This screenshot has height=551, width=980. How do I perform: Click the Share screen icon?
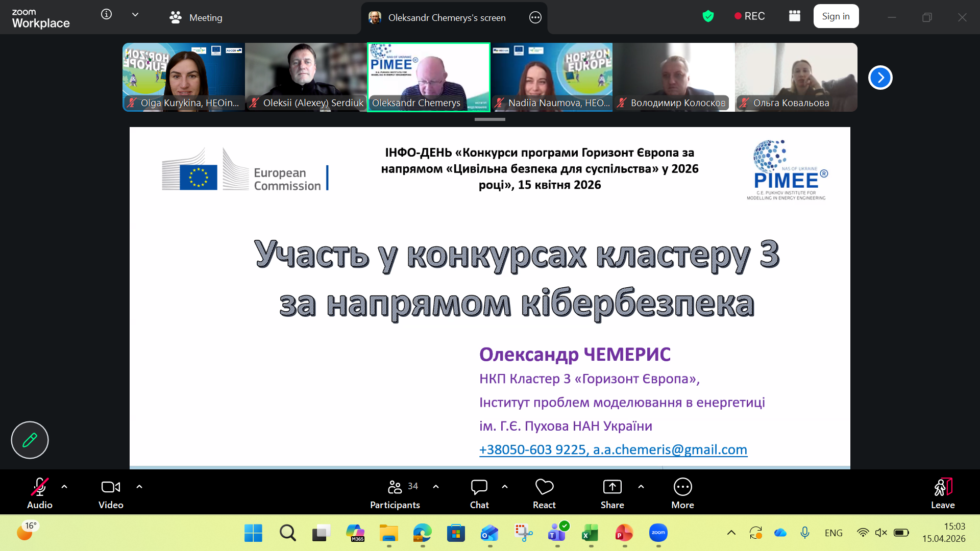click(x=612, y=487)
